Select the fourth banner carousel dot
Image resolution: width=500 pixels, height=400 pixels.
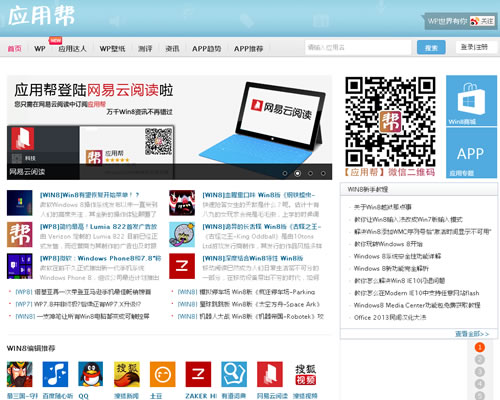323,173
